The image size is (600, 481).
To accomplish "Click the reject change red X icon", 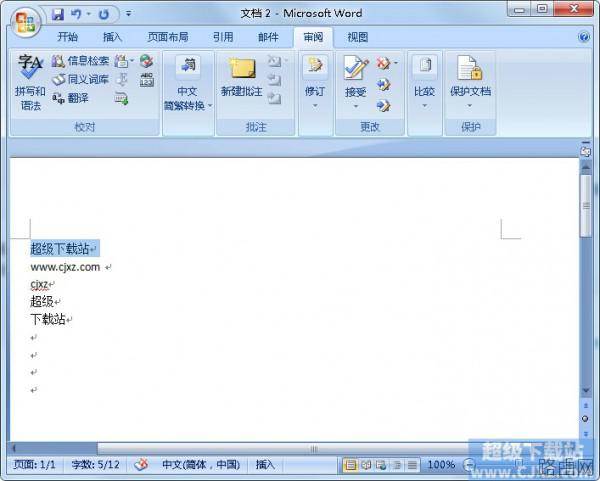I will tap(383, 63).
